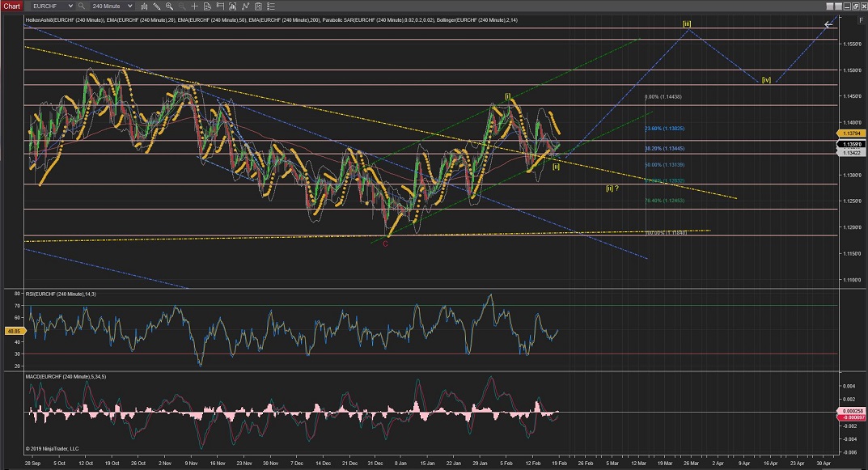The height and width of the screenshot is (470, 868).
Task: Click the MACD(EURCHF (240 Minute),5,34,5) panel label
Action: pos(66,376)
